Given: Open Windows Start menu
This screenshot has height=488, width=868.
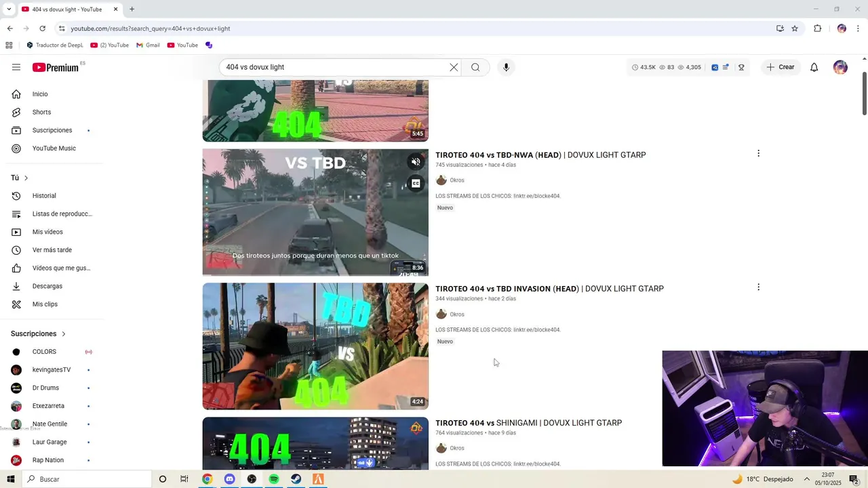Looking at the screenshot, I should point(10,479).
